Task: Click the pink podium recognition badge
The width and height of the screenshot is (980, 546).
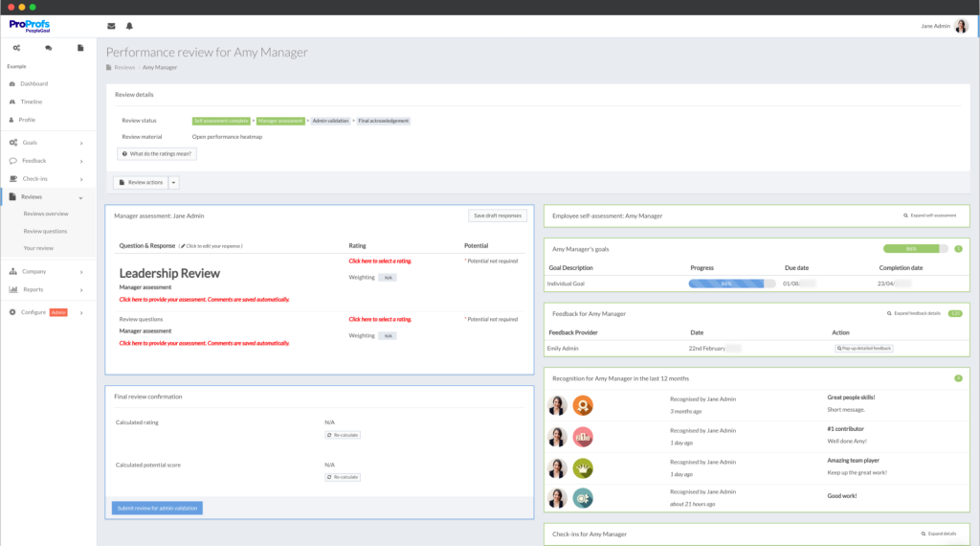Action: click(x=583, y=437)
